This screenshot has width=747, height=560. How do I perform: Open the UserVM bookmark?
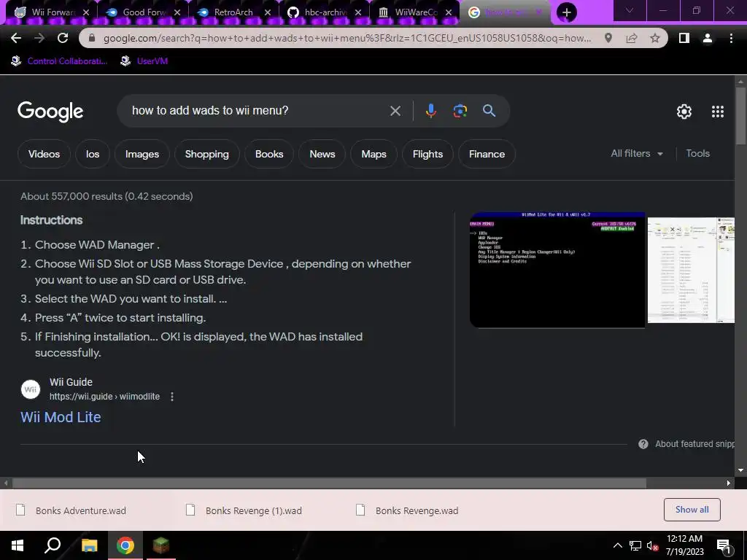[144, 61]
